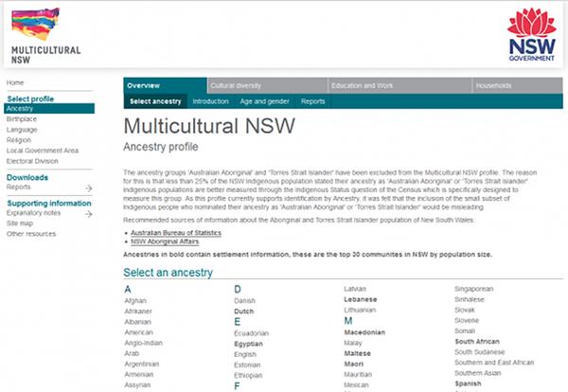Switch to the Cultural diversity tab

(267, 85)
